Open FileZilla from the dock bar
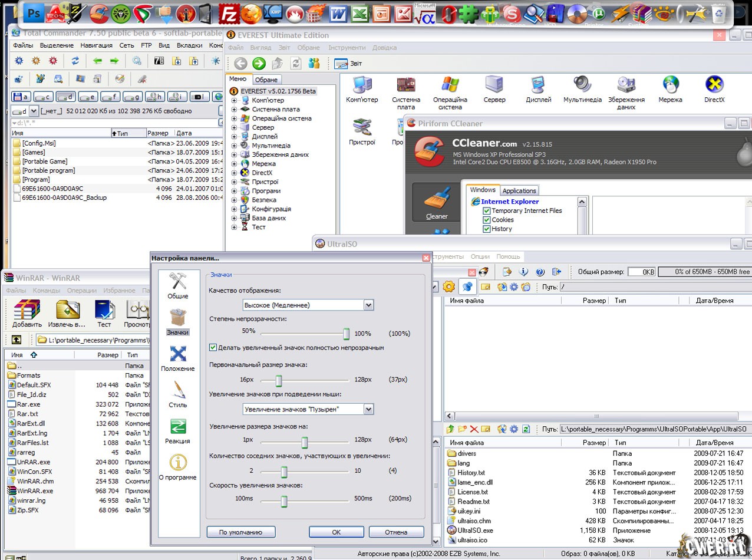 228,14
